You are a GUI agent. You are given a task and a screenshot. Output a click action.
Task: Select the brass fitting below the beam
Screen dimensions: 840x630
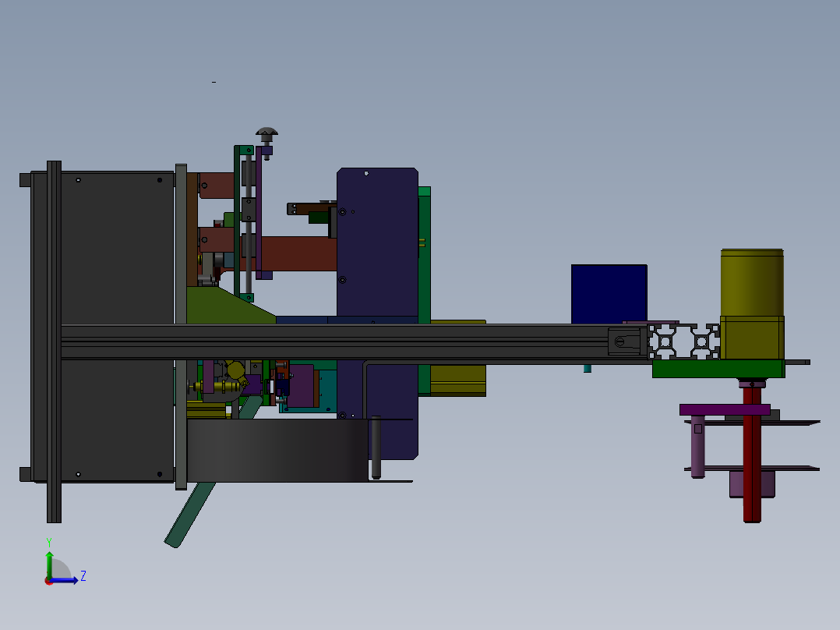pos(217,385)
